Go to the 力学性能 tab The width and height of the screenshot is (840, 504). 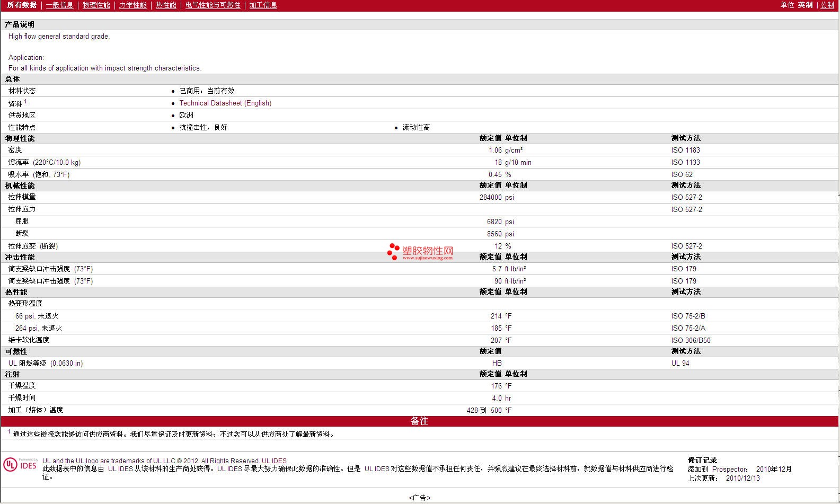(x=133, y=5)
